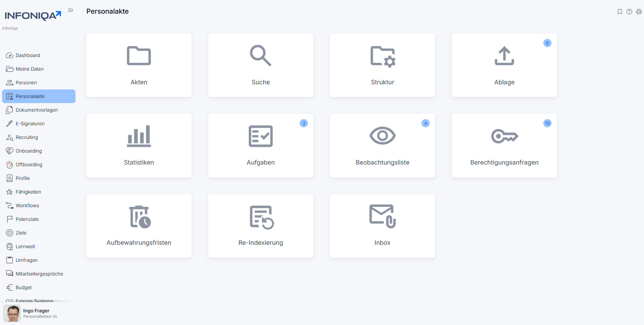Click the Ablage badge showing 6
Viewport: 644px width, 325px height.
tap(547, 43)
